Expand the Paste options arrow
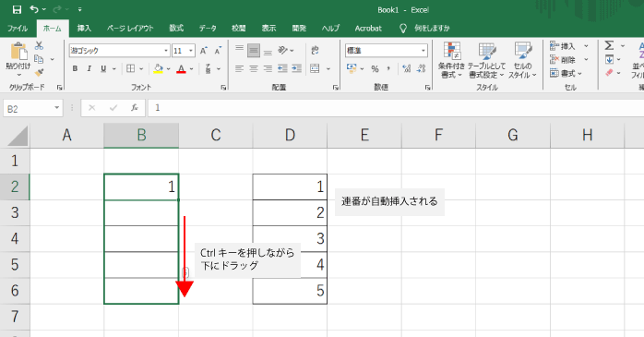Viewport: 644px width, 337px height. 18,75
